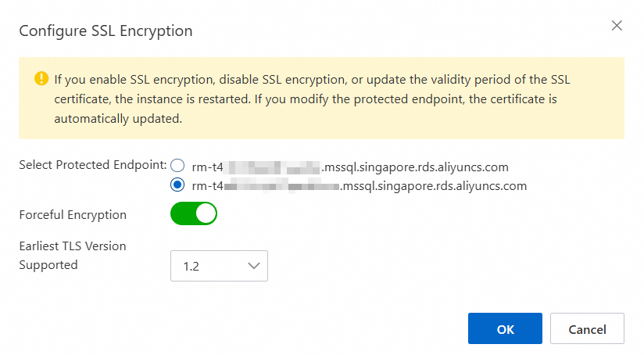Click the blurred instance ID of selected endpoint
This screenshot has width=644, height=355.
[x=281, y=186]
